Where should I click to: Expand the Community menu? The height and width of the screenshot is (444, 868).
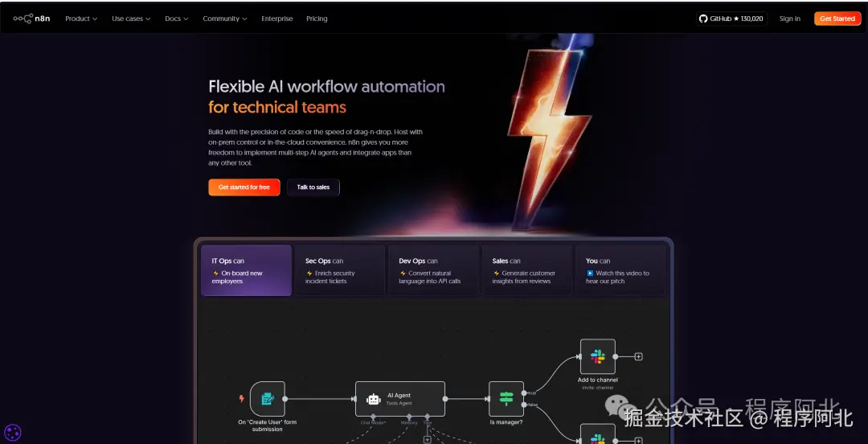225,18
